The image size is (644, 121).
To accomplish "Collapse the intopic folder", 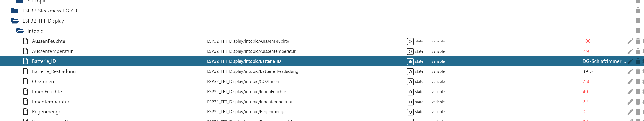I will (20, 31).
